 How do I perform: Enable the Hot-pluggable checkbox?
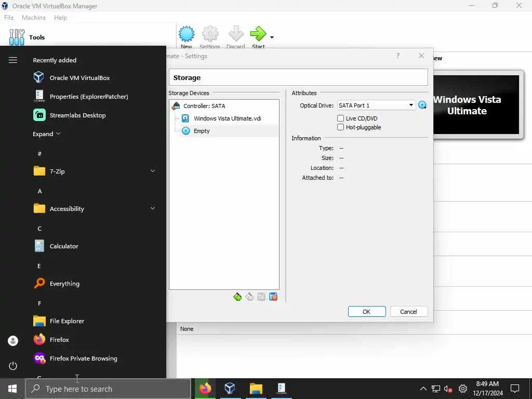(341, 127)
